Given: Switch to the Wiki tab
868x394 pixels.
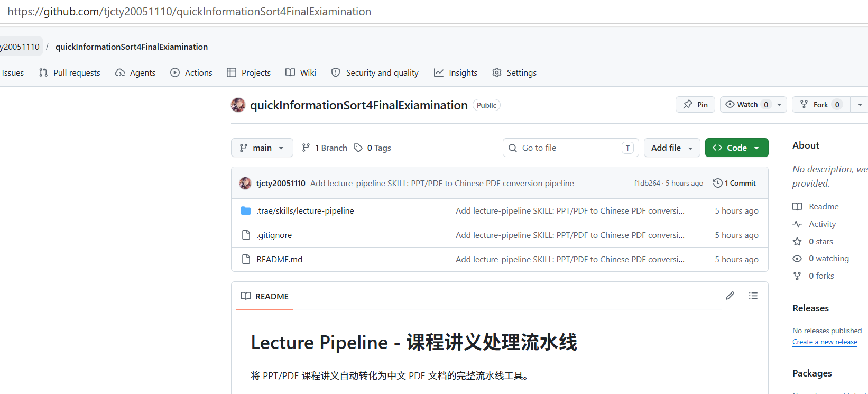Looking at the screenshot, I should pyautogui.click(x=301, y=72).
